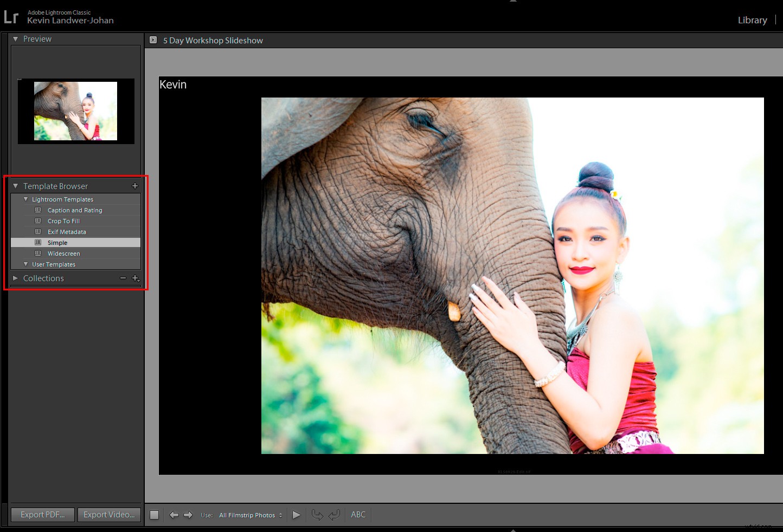The width and height of the screenshot is (783, 532).
Task: Collapse the Template Browser panel
Action: click(x=15, y=186)
